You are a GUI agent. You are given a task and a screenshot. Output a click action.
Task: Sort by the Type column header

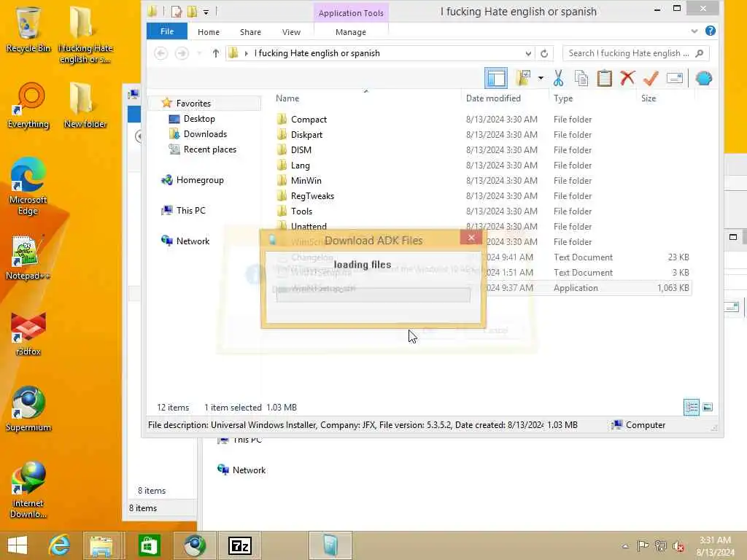563,98
